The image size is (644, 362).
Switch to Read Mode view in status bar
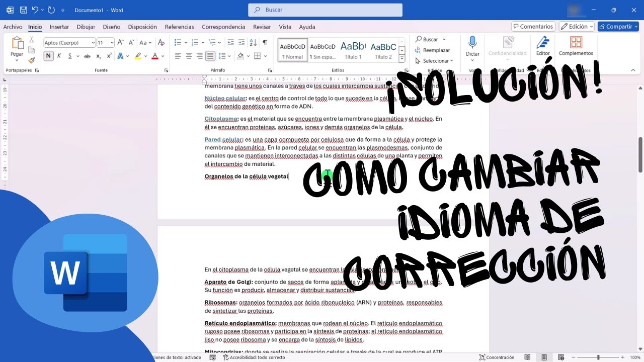527,357
